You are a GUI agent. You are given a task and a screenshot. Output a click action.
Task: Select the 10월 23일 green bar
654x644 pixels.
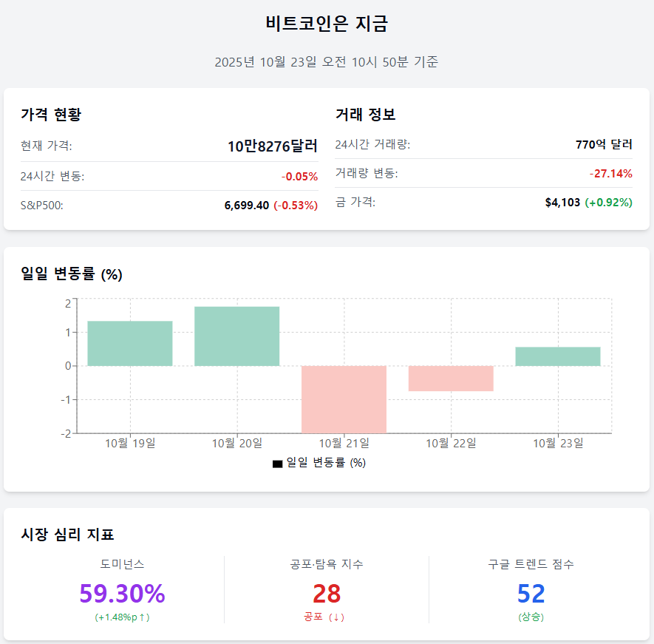(x=558, y=356)
